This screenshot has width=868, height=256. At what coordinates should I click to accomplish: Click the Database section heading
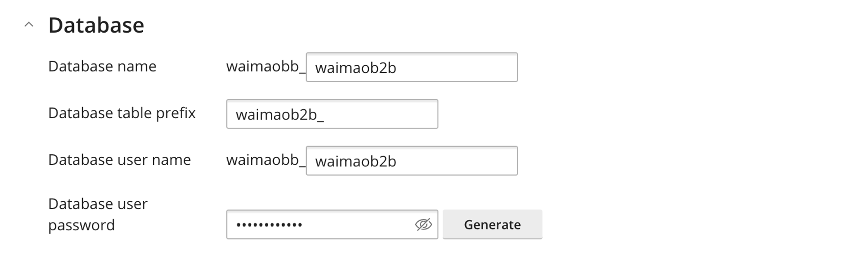(96, 25)
